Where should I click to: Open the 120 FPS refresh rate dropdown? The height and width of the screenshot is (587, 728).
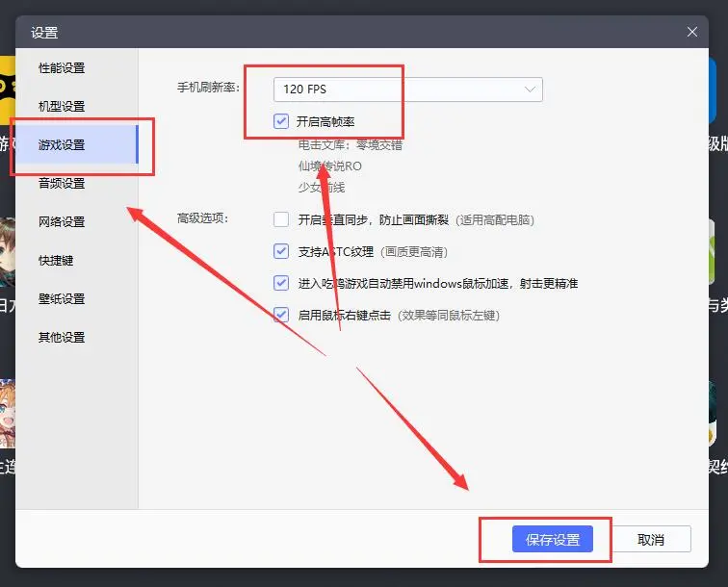click(x=407, y=89)
